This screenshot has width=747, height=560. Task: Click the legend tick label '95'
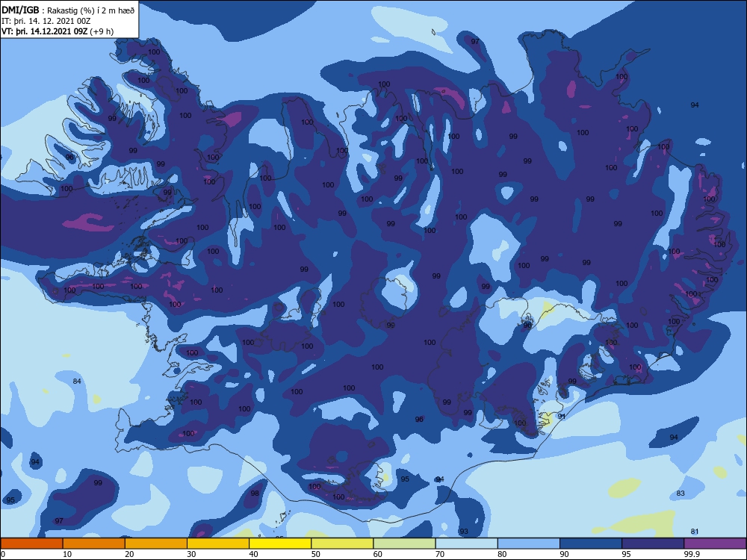626,554
